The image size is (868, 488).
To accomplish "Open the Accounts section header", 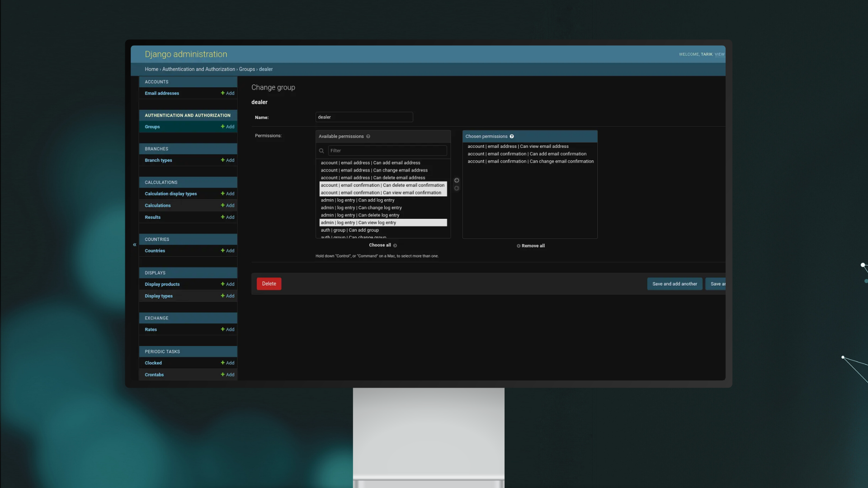I will pyautogui.click(x=156, y=82).
